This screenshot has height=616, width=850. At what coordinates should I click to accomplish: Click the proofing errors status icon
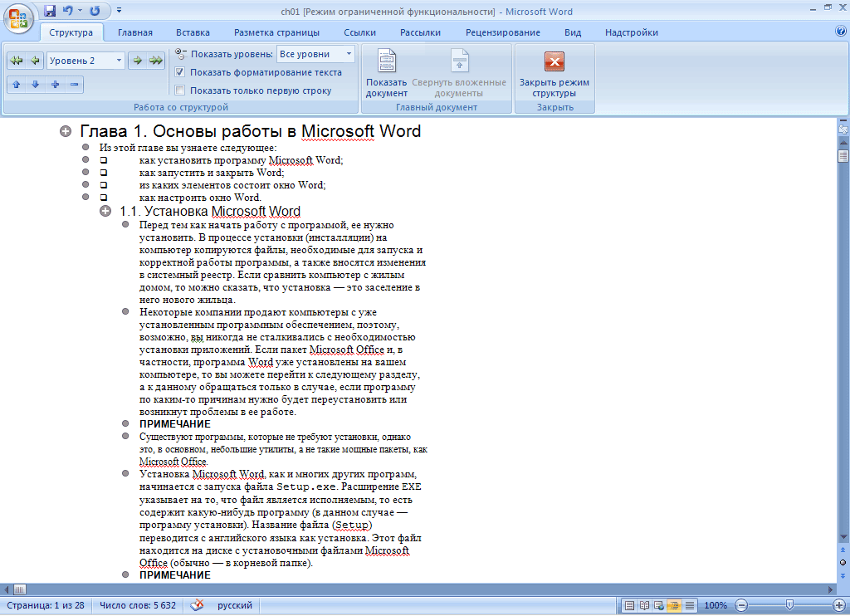pos(197,605)
